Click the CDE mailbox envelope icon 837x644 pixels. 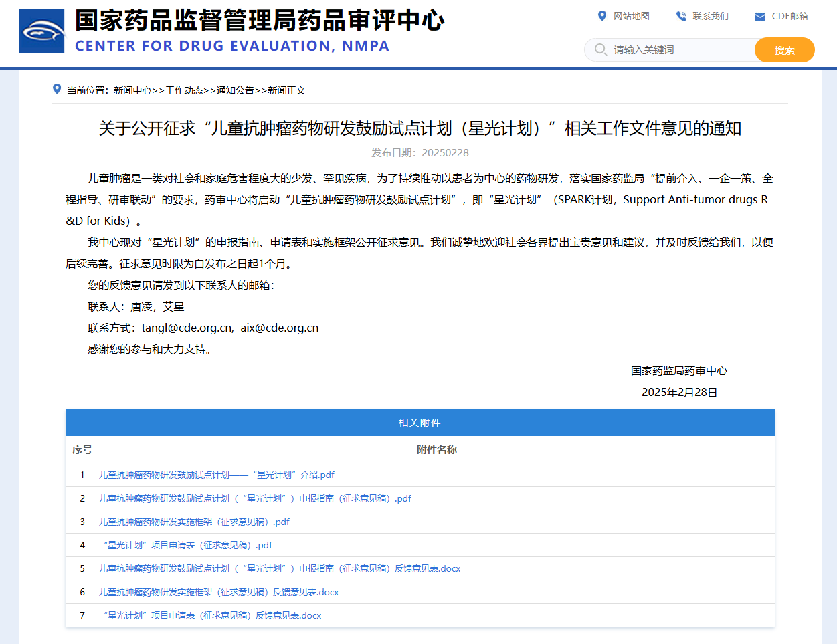tap(760, 17)
